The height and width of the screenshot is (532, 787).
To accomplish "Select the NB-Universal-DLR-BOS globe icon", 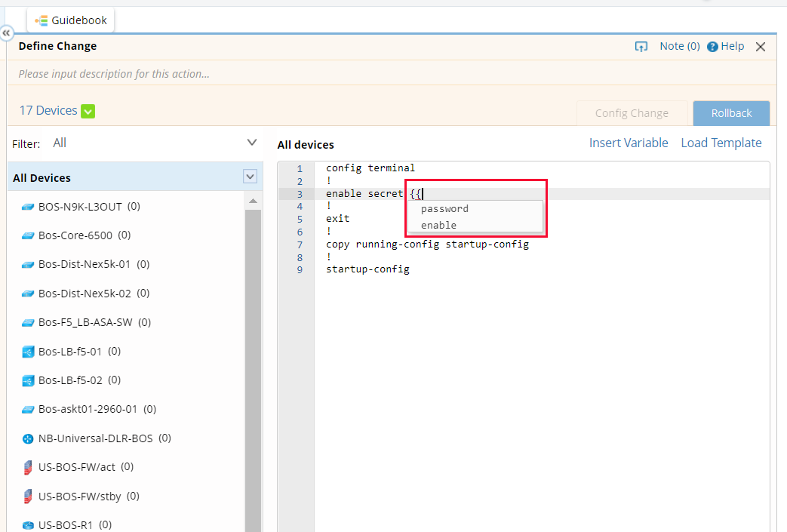I will pyautogui.click(x=26, y=438).
